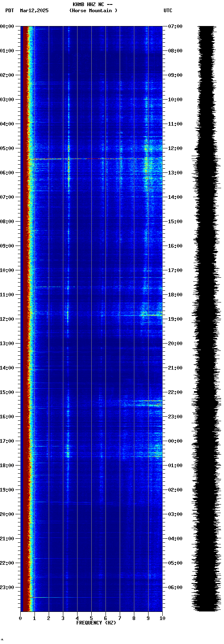Screen dimensions: 224x644
Task: Click the UTC '03:00' time label
Action: [x=175, y=514]
